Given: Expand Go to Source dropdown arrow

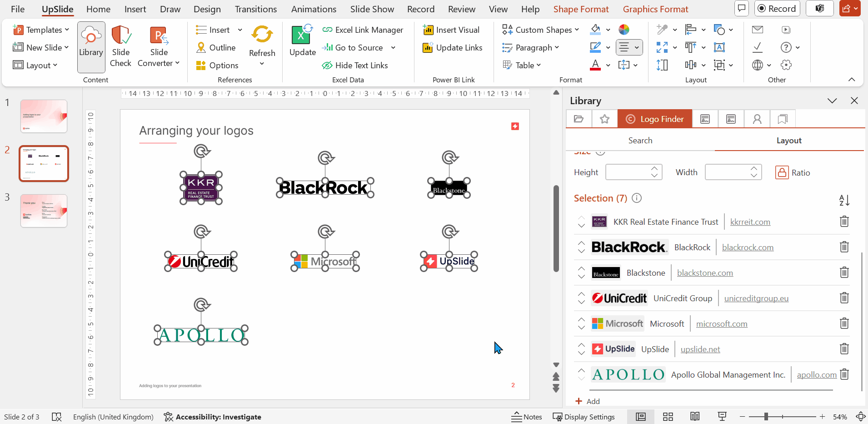Looking at the screenshot, I should pyautogui.click(x=393, y=48).
